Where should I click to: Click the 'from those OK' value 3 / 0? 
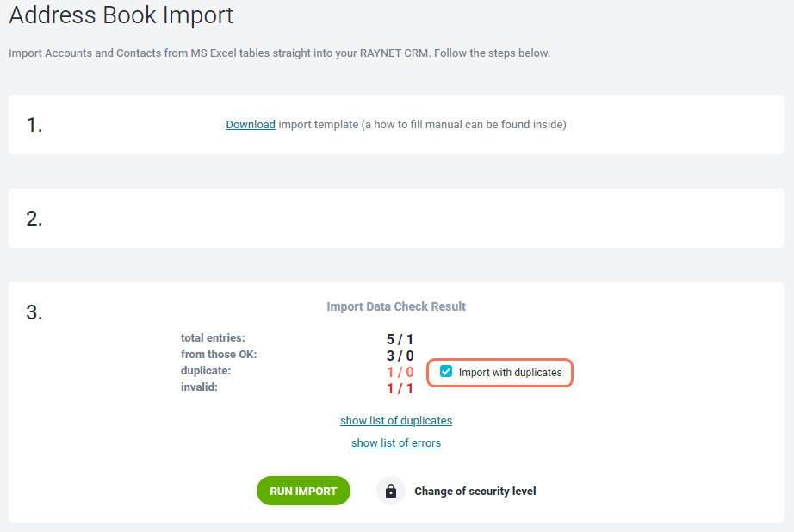(400, 356)
